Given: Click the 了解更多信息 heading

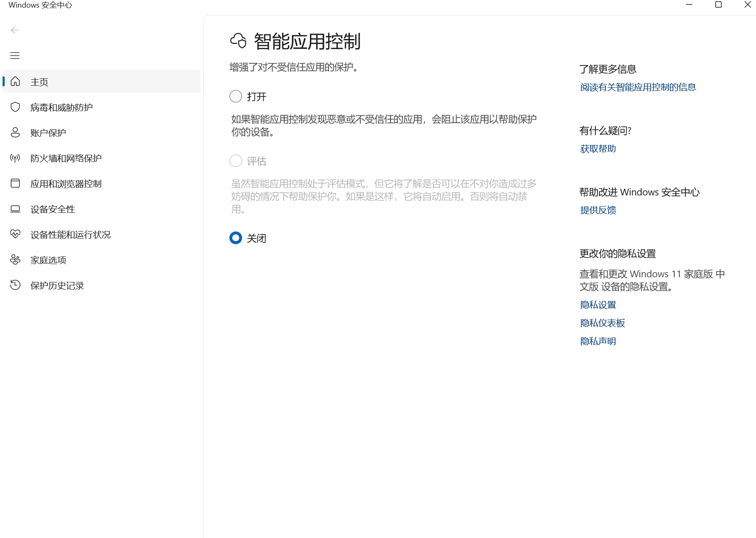Looking at the screenshot, I should (608, 69).
